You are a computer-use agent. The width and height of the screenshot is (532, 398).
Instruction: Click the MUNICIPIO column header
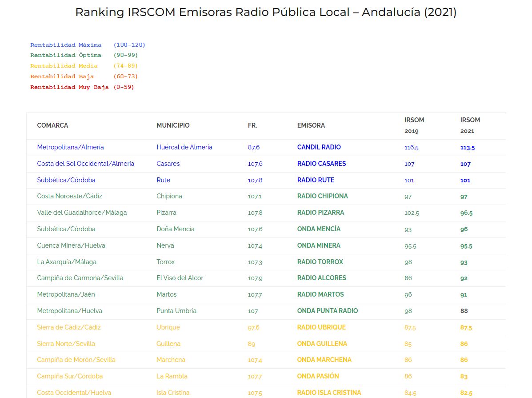173,125
